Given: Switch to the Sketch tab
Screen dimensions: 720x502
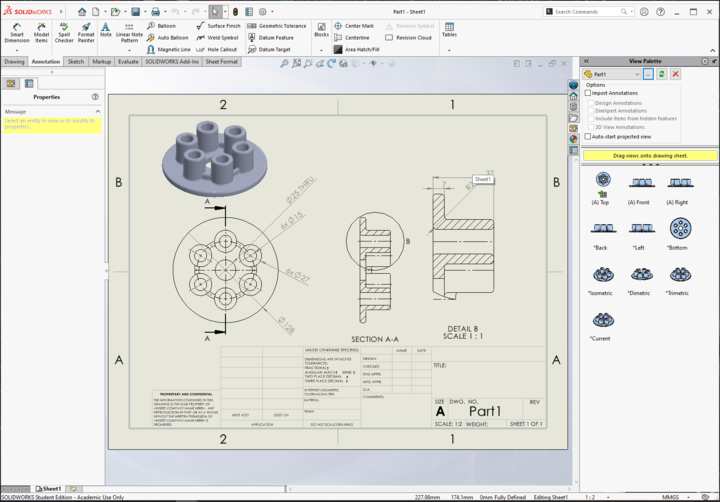Looking at the screenshot, I should click(x=76, y=62).
